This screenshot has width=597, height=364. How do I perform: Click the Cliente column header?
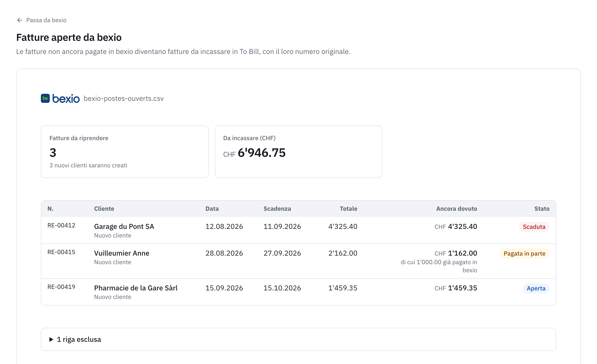tap(104, 209)
